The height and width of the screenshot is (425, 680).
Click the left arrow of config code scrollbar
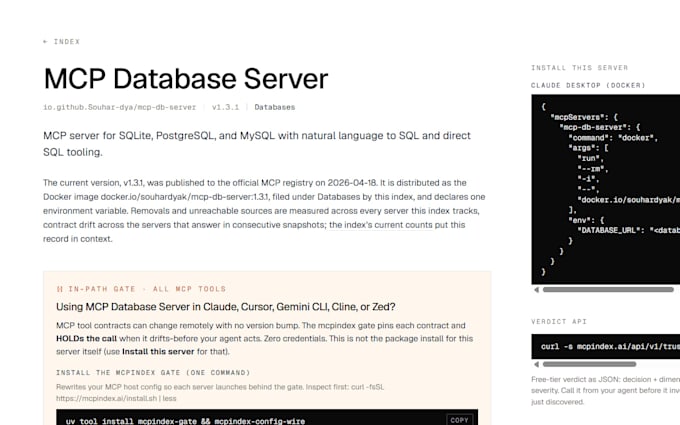click(536, 290)
